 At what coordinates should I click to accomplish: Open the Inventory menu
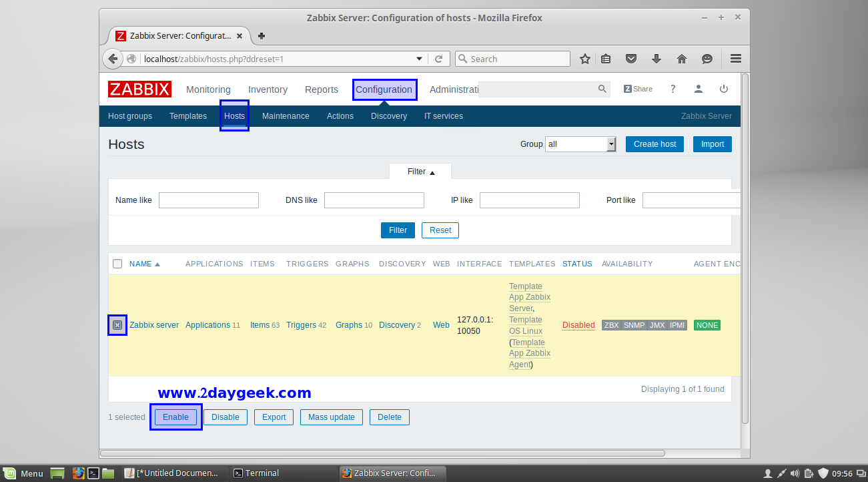268,89
